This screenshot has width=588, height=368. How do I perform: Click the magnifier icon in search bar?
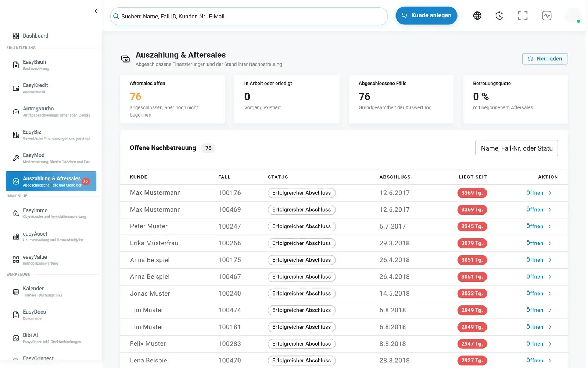tap(116, 16)
